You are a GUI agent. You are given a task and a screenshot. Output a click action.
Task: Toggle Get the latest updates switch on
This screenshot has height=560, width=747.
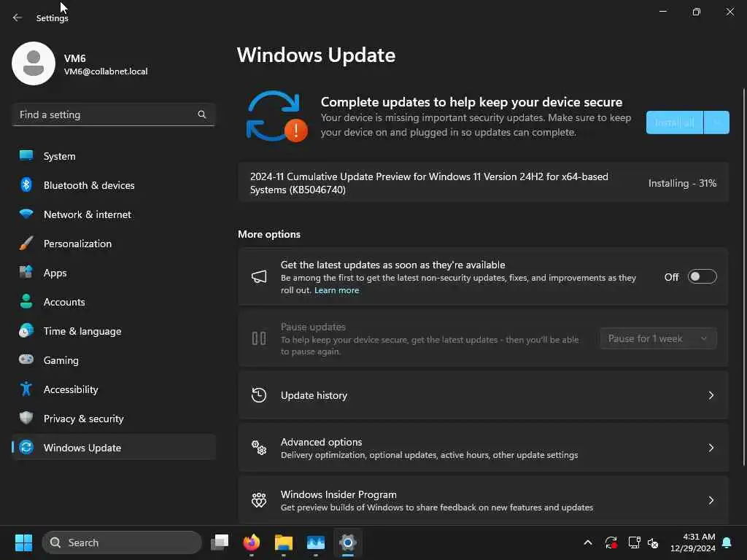(x=703, y=276)
